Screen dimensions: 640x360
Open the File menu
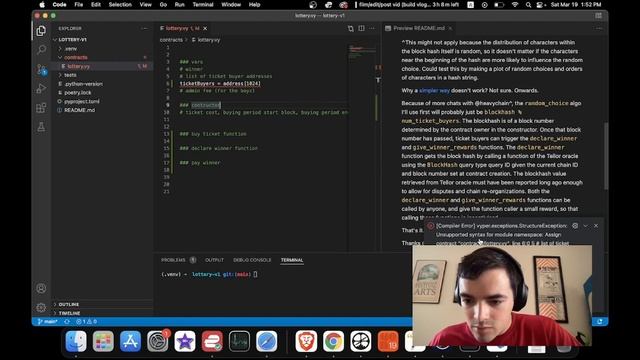point(79,5)
